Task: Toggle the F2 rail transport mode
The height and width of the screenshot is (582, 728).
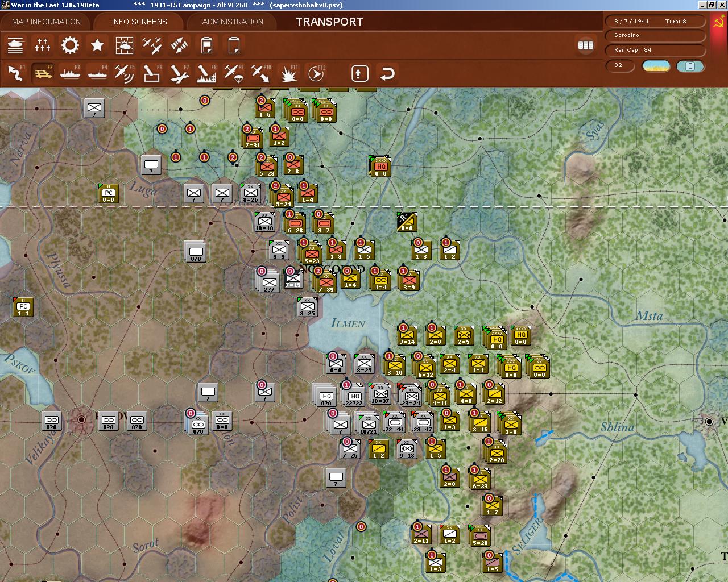Action: tap(43, 73)
